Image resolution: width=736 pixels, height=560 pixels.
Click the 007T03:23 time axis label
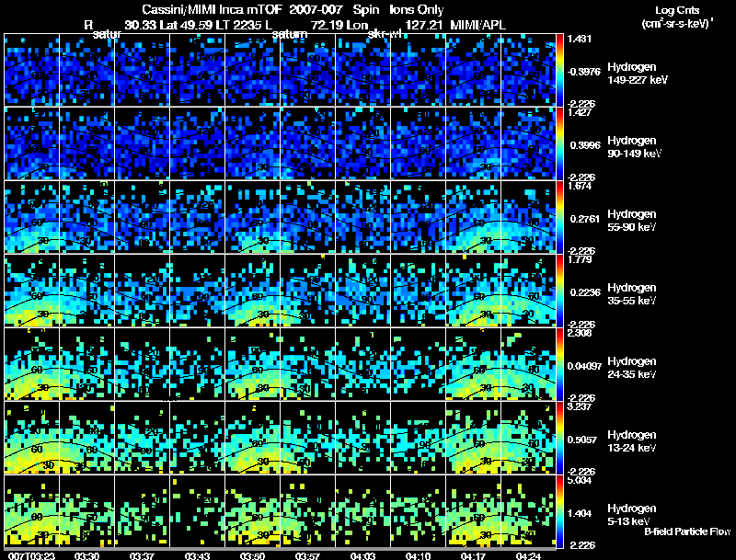pos(31,555)
